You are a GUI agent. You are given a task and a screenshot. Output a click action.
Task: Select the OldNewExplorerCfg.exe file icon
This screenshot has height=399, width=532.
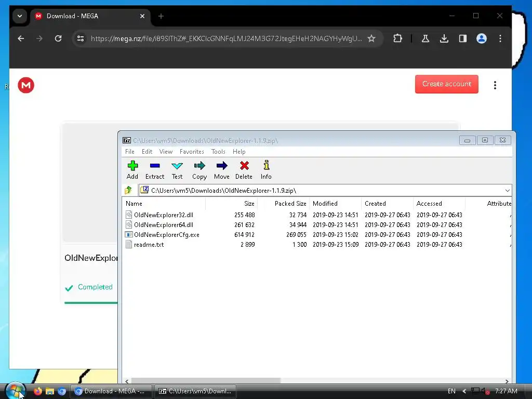(129, 234)
